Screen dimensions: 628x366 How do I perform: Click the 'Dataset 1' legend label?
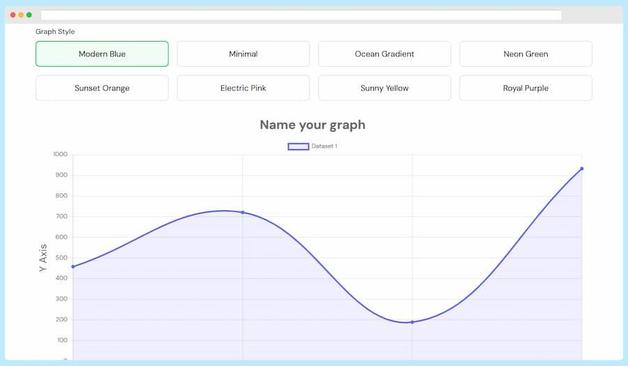tap(324, 146)
